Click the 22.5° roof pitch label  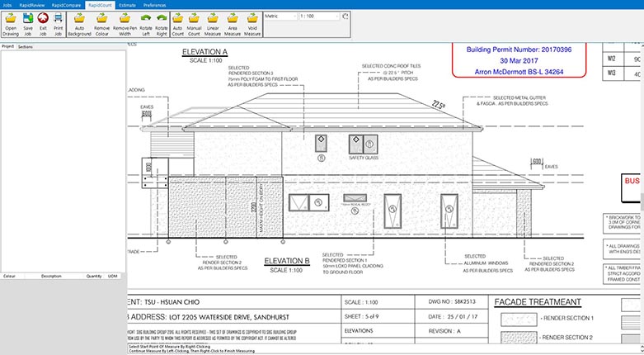439,105
